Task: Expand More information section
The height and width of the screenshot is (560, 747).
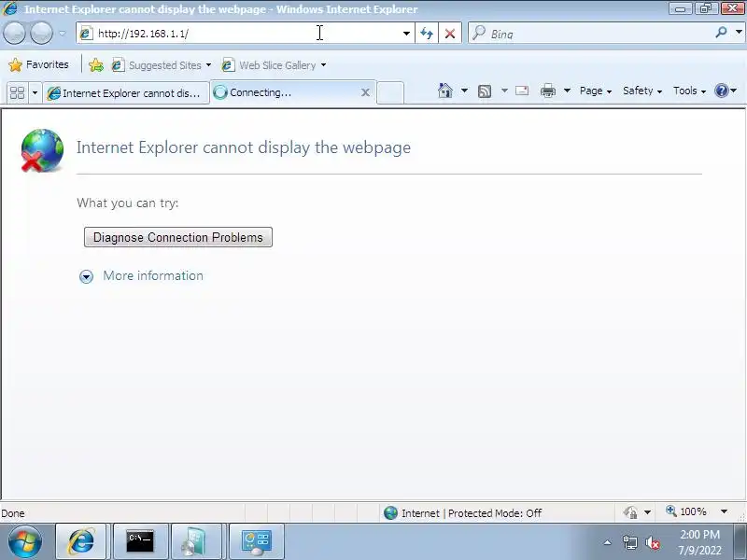Action: click(142, 276)
